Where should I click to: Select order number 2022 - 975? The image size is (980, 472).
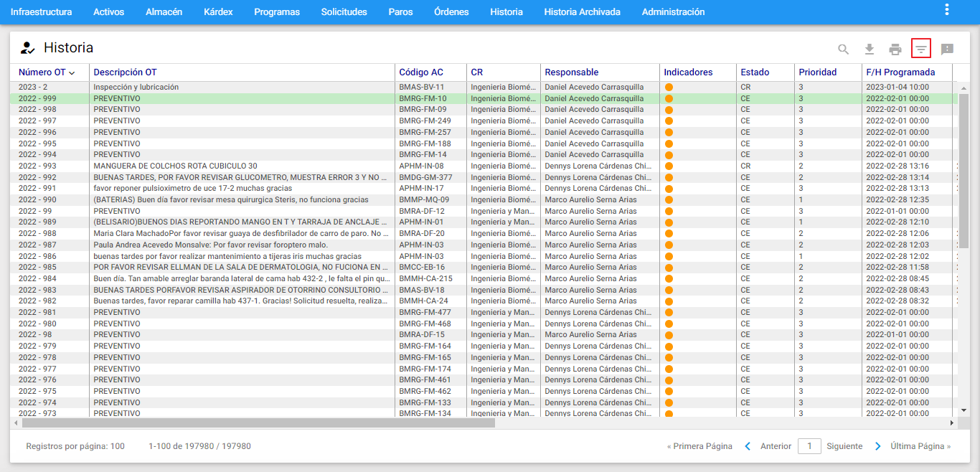coord(37,391)
